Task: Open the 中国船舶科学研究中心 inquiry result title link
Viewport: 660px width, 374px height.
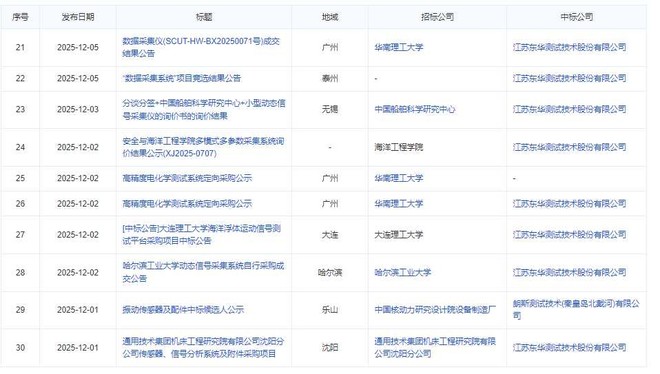Action: [204, 109]
